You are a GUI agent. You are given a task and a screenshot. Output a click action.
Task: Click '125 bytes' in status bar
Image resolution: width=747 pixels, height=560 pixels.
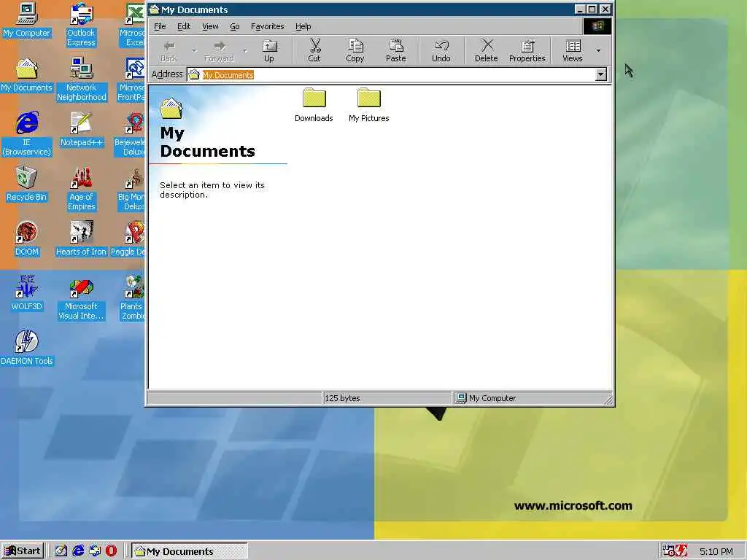342,398
